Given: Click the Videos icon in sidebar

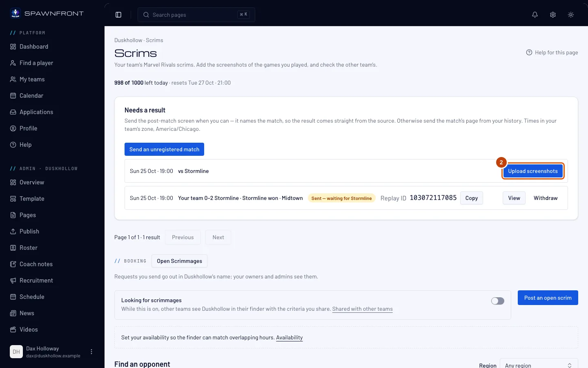Looking at the screenshot, I should pos(13,330).
